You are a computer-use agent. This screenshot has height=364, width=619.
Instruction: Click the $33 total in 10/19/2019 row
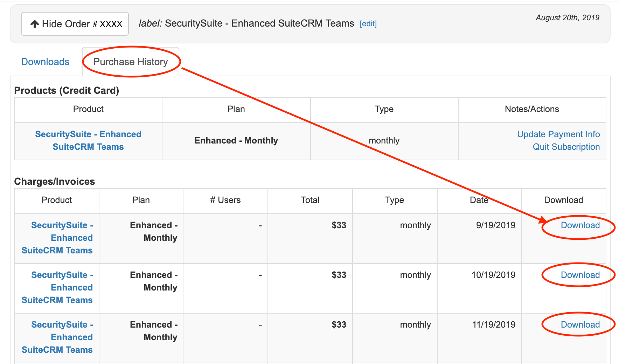click(339, 275)
